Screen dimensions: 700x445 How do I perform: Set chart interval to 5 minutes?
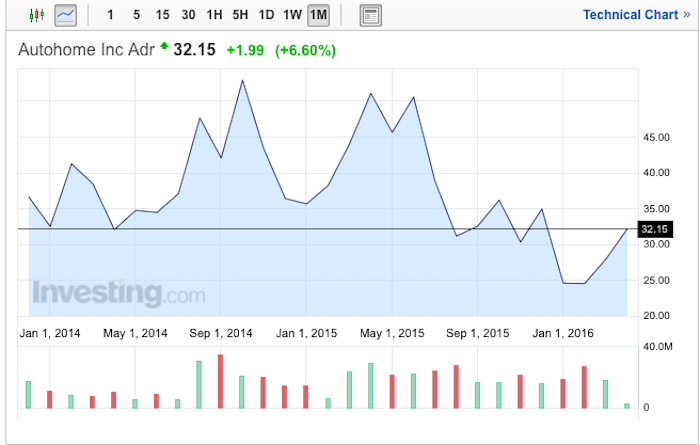(136, 15)
